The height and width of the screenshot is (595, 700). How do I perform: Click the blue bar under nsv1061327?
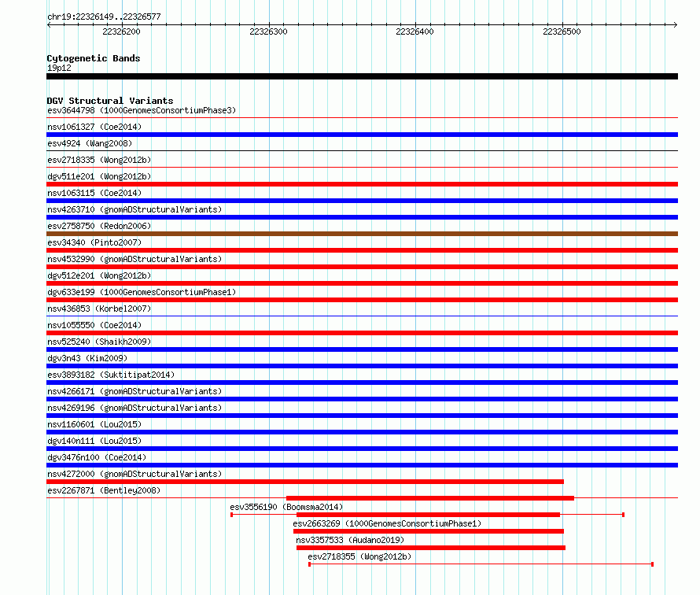point(362,135)
